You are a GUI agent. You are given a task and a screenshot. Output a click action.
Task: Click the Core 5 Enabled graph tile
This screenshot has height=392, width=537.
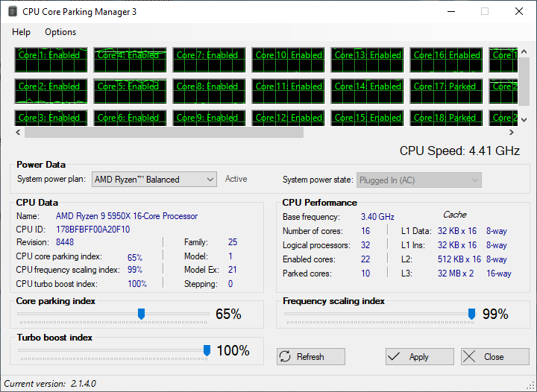128,91
